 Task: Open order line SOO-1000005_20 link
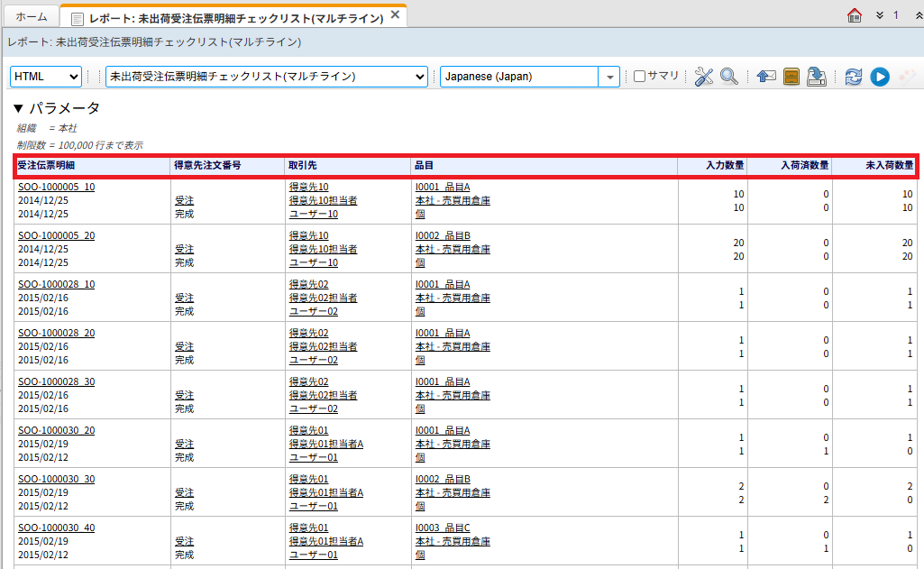(57, 236)
